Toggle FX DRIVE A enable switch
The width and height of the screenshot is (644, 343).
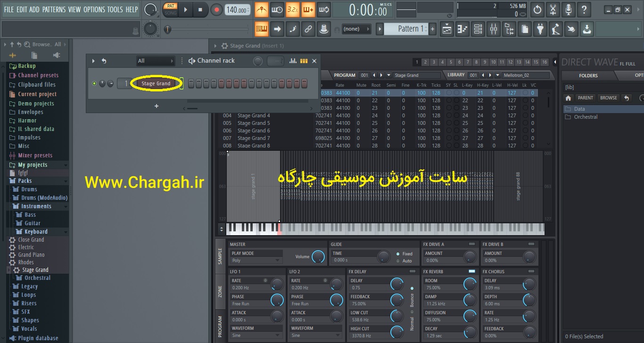pyautogui.click(x=472, y=244)
